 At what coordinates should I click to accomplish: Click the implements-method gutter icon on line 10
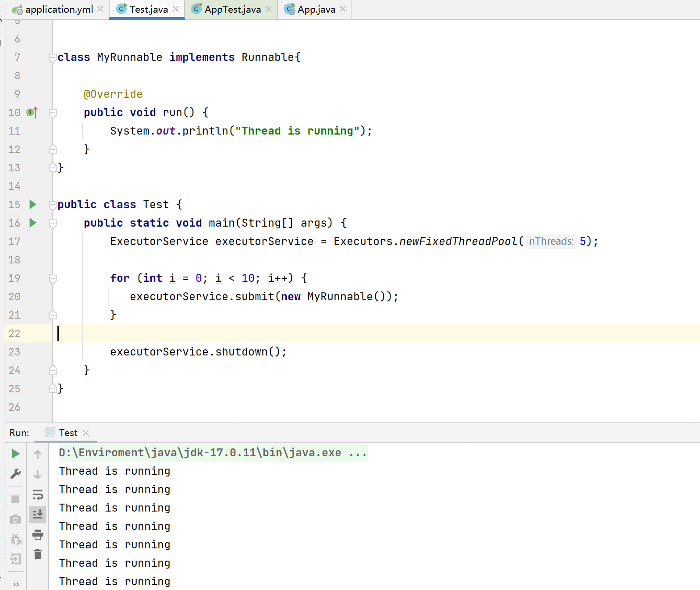point(32,112)
